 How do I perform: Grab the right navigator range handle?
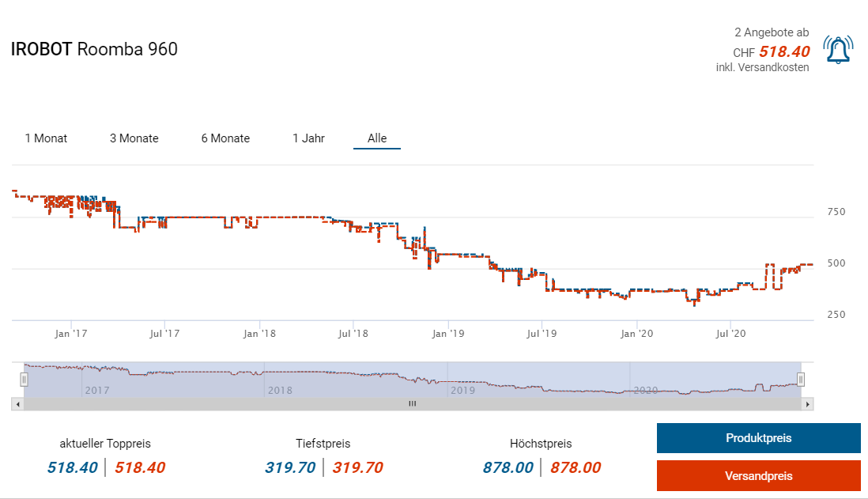tap(801, 380)
